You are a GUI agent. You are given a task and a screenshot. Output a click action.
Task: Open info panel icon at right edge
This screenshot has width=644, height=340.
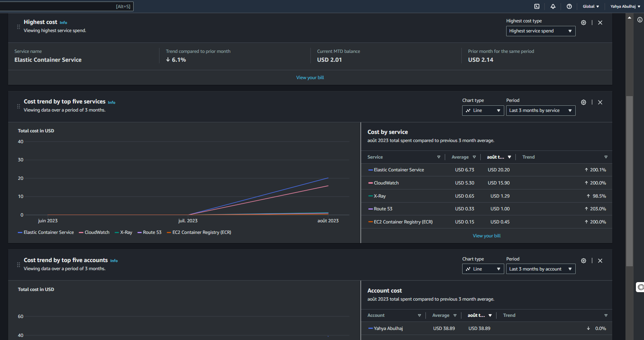click(640, 20)
